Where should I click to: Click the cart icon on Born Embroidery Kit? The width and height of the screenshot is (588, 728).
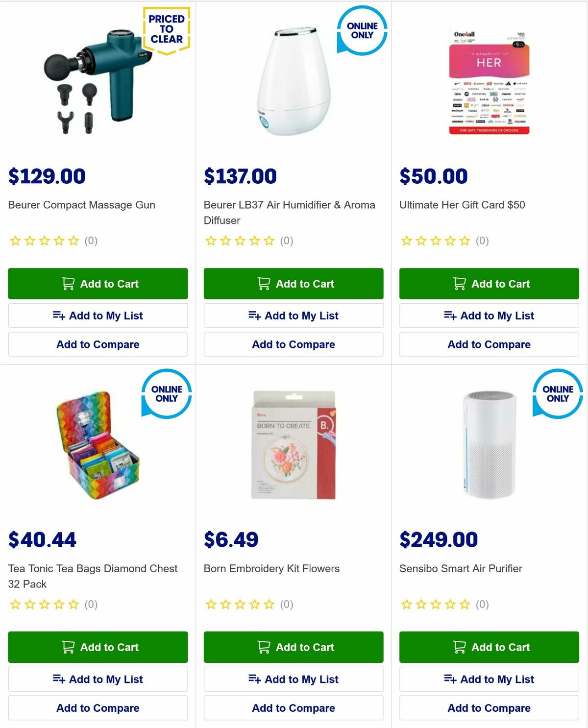pos(264,647)
